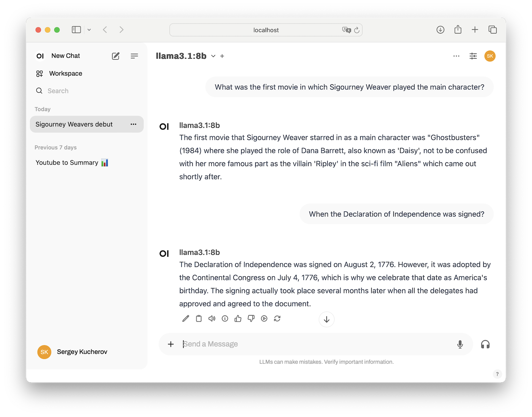The width and height of the screenshot is (532, 417).
Task: Click the Declaration of Independence question bubble
Action: point(397,214)
